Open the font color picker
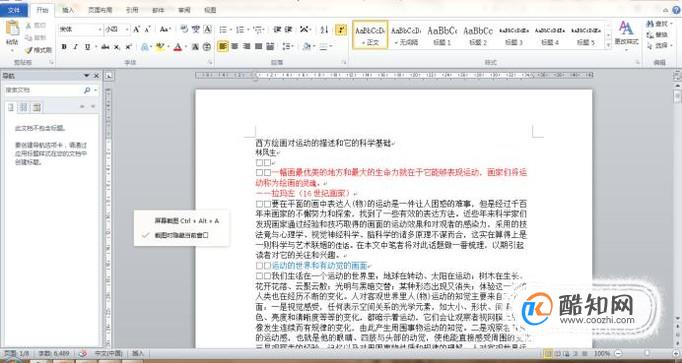The width and height of the screenshot is (682, 363). coord(185,47)
